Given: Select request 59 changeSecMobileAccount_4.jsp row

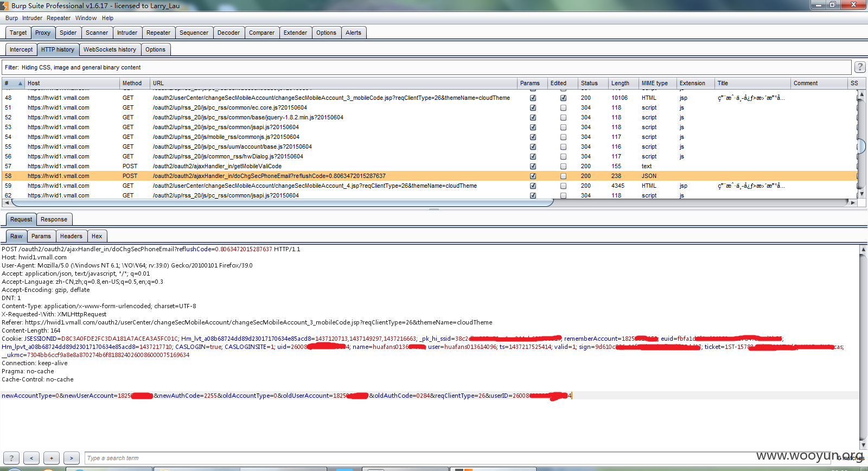Looking at the screenshot, I should pos(429,186).
